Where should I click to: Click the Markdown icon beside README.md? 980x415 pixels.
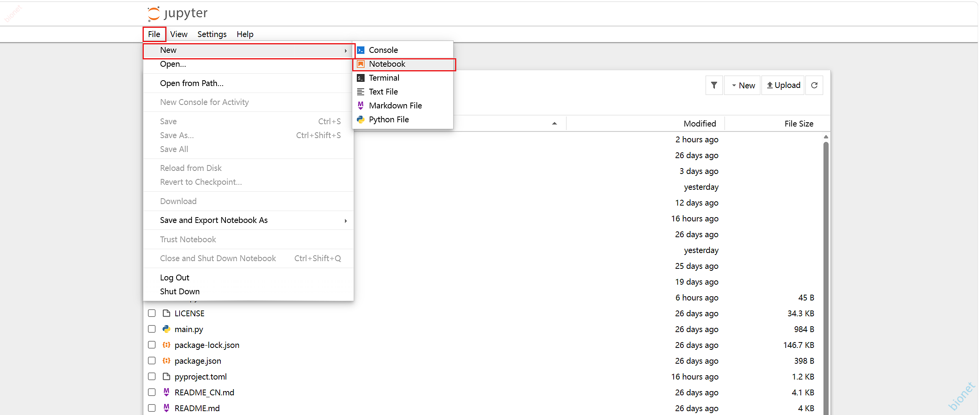click(x=166, y=408)
